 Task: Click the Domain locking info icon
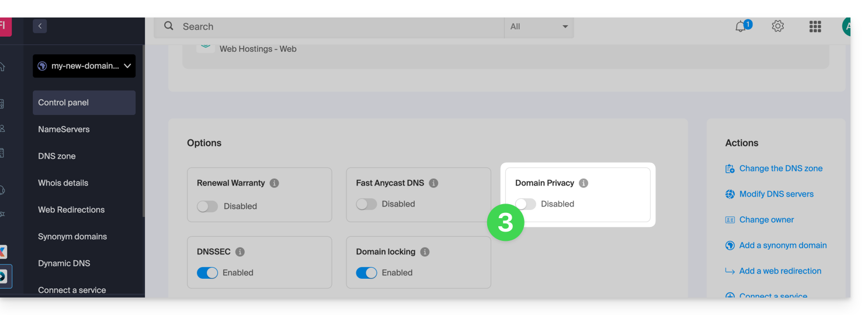tap(425, 252)
